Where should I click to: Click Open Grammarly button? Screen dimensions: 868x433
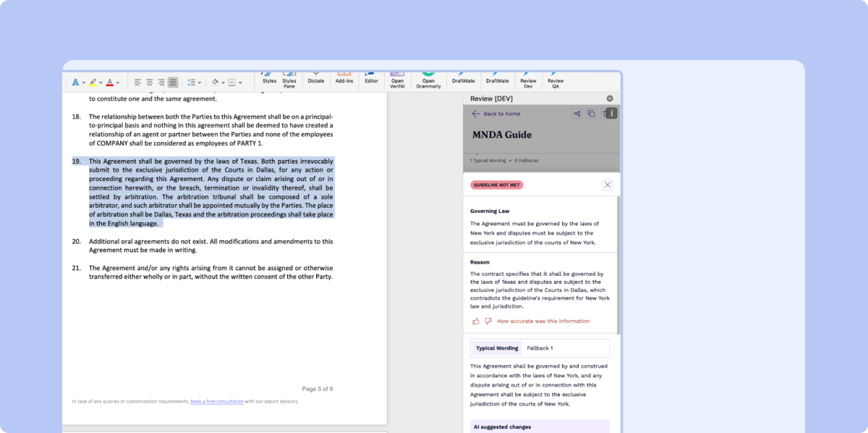tap(428, 80)
